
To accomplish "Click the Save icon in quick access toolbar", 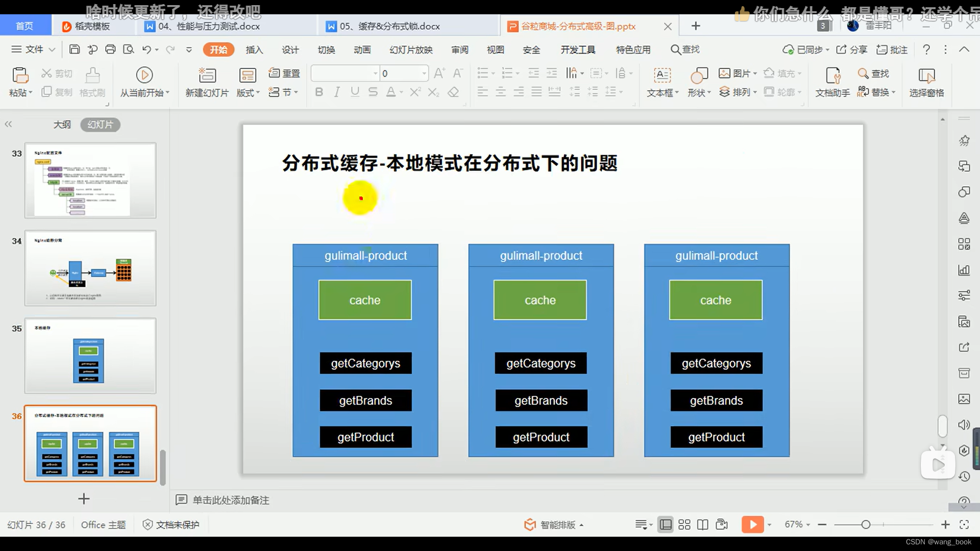I will coord(75,49).
